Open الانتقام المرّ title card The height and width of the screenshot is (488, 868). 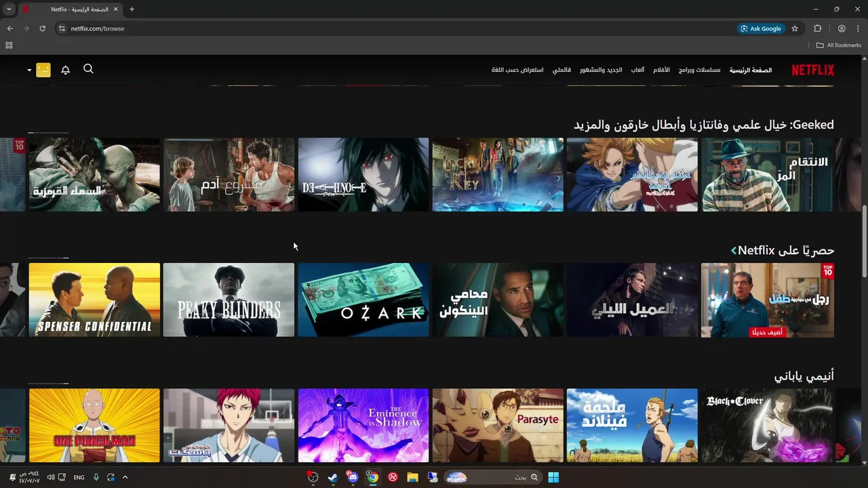766,175
